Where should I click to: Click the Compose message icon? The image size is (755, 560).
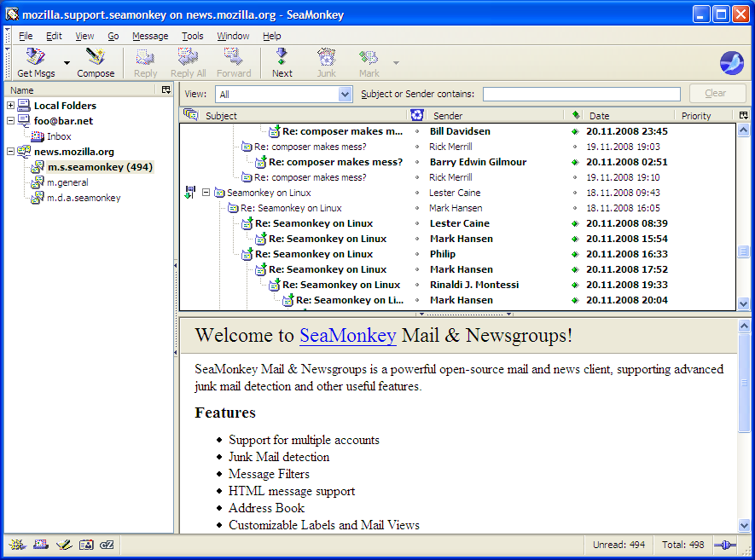(96, 58)
